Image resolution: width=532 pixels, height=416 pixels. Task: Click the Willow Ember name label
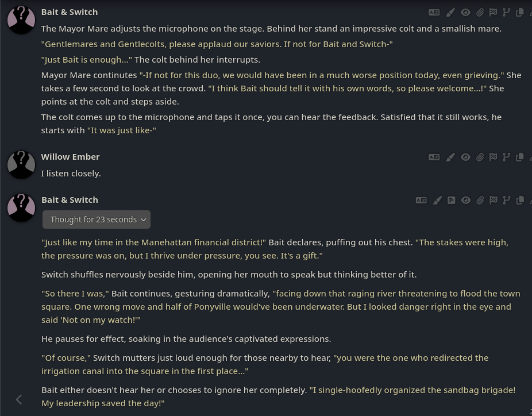click(x=70, y=157)
